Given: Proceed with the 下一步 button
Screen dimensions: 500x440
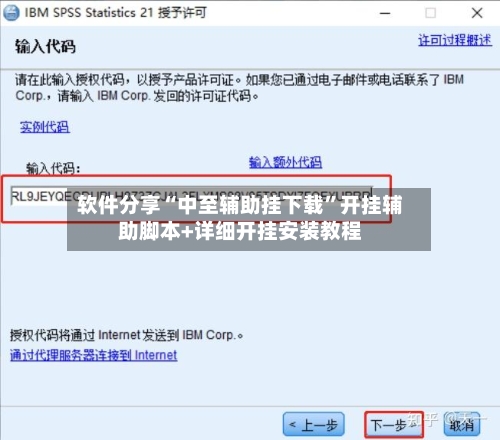Looking at the screenshot, I should point(394,425).
